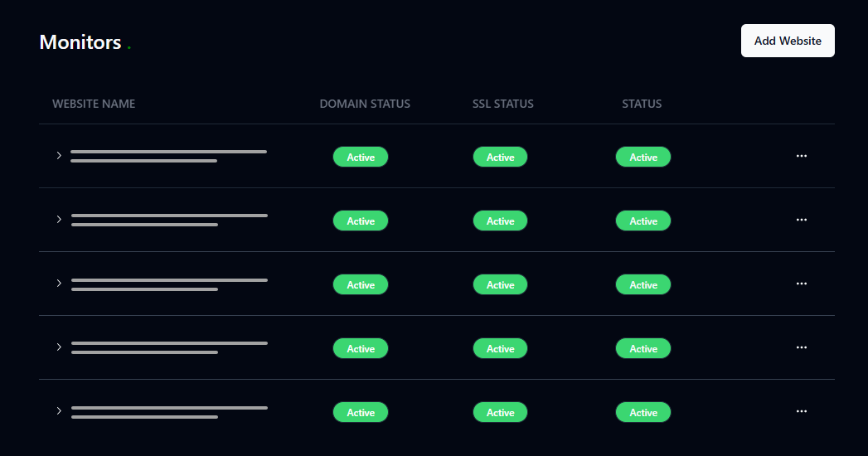Select the fourth row's website name placeholder
This screenshot has width=868, height=456.
click(x=168, y=347)
